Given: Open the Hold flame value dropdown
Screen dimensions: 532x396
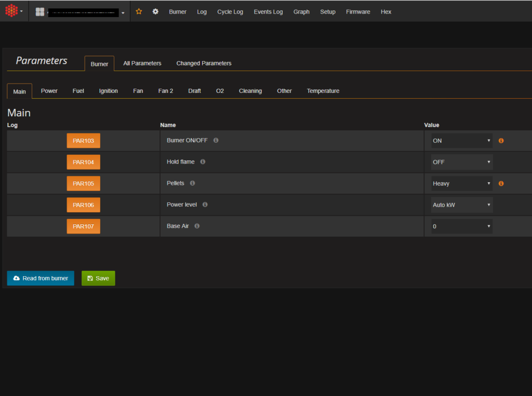Looking at the screenshot, I should (461, 162).
